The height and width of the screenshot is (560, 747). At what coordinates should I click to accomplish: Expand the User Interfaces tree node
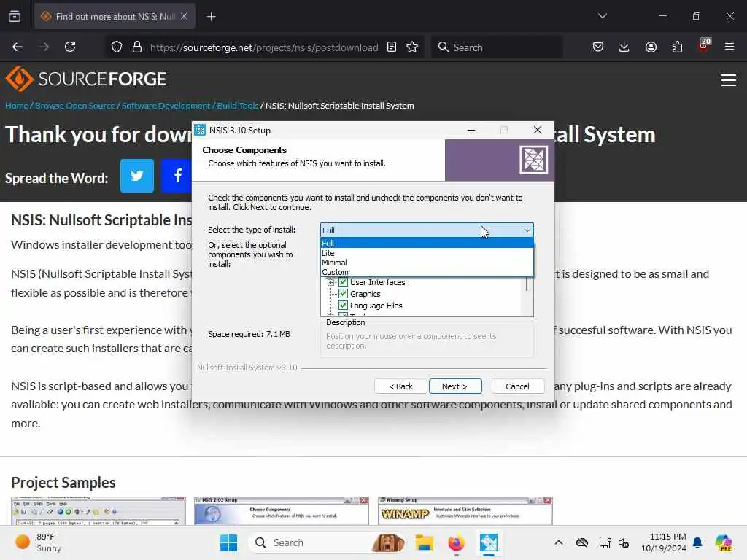[x=330, y=282]
